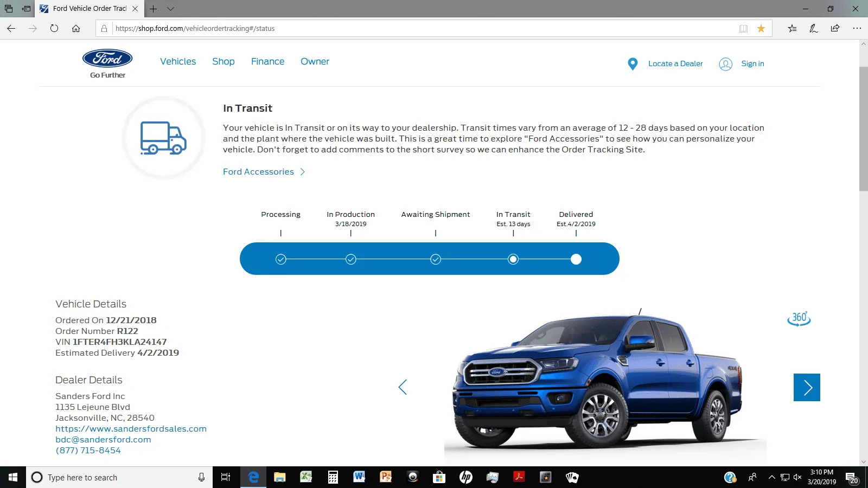Open Edge Settings and more menu
Image resolution: width=868 pixels, height=488 pixels.
[x=857, y=28]
